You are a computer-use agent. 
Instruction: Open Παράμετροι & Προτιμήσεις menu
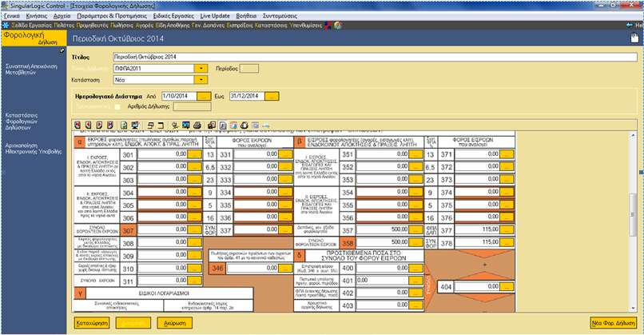pyautogui.click(x=112, y=16)
